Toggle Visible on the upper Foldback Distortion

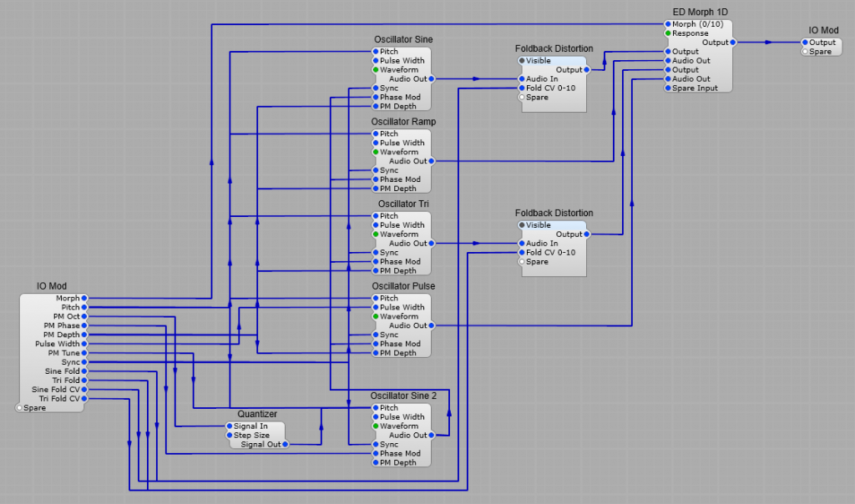pyautogui.click(x=520, y=60)
